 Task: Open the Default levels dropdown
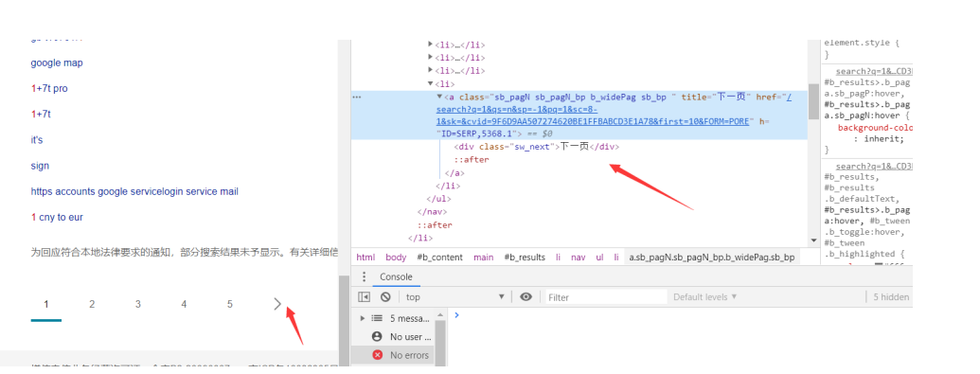705,297
